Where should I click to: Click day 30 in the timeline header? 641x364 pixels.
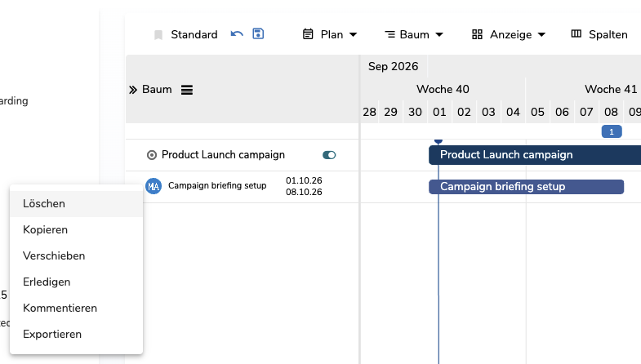(x=415, y=113)
